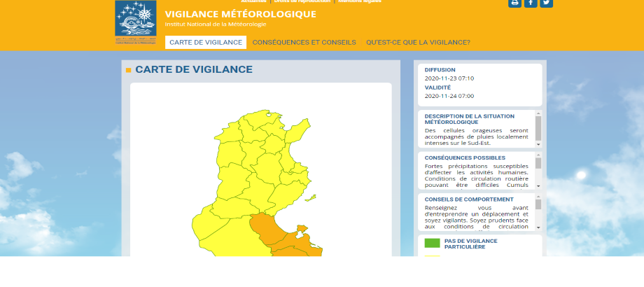Viewport: 644px width, 287px height.
Task: Open Droits de reproduction link
Action: click(303, 1)
